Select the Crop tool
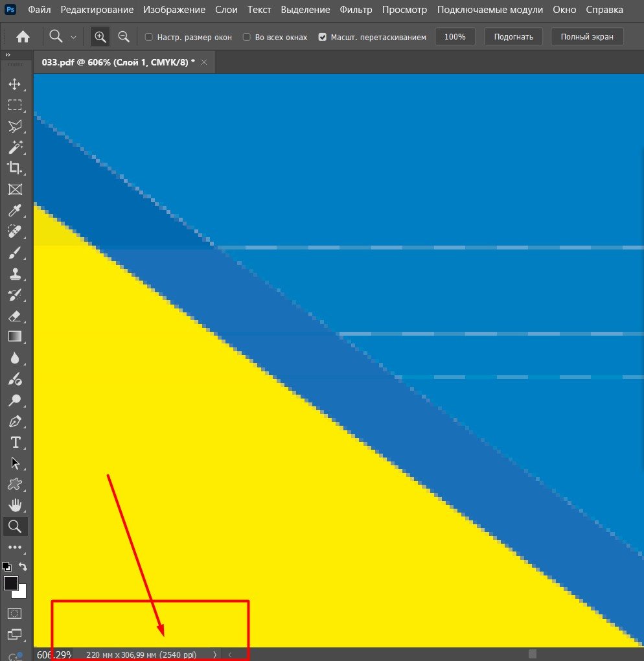 [x=15, y=168]
